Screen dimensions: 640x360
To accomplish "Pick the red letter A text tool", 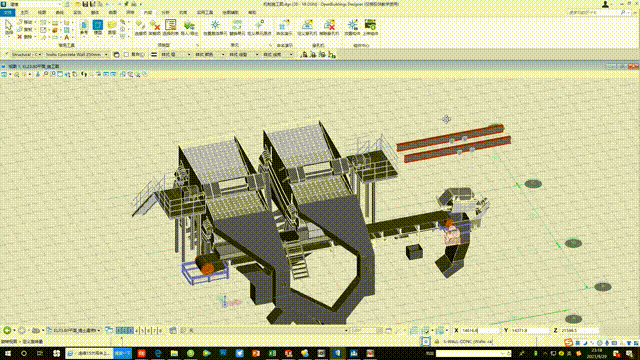I will pos(67,37).
